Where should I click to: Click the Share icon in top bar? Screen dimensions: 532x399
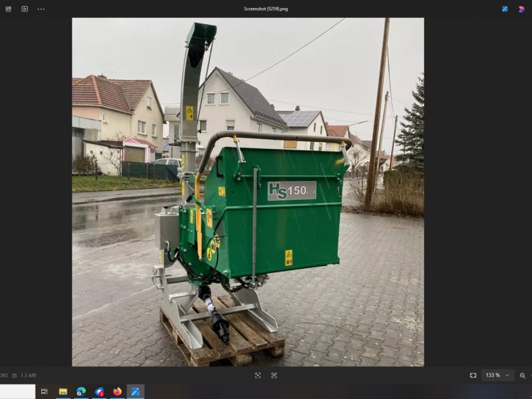click(x=8, y=9)
